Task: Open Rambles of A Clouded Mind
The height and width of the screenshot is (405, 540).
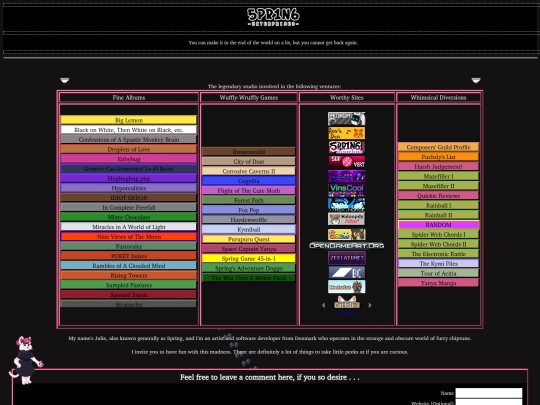Action: click(x=129, y=266)
